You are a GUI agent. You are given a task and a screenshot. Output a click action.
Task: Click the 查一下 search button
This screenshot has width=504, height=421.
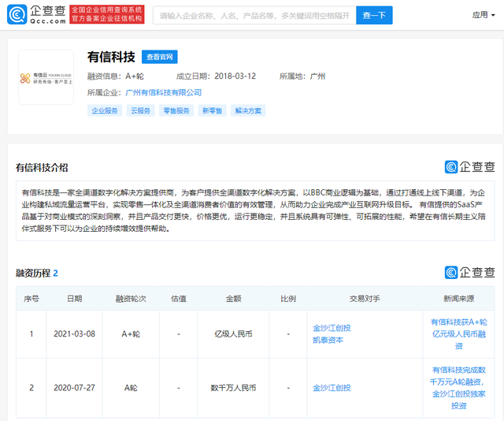click(x=374, y=15)
